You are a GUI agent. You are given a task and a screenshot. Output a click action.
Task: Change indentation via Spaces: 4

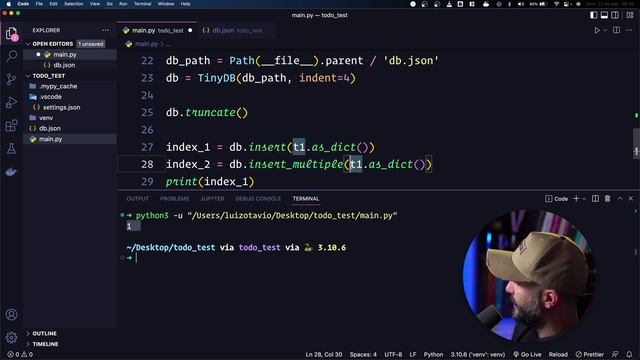click(x=363, y=355)
